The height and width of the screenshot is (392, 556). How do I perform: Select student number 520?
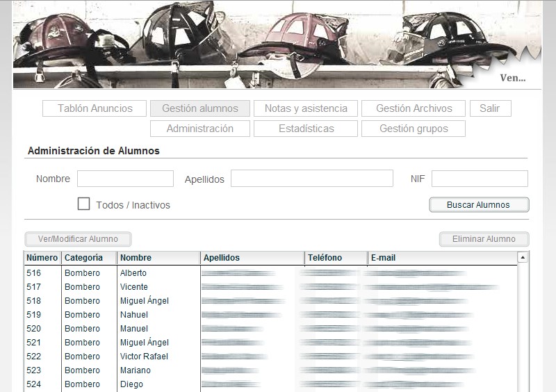pyautogui.click(x=33, y=329)
